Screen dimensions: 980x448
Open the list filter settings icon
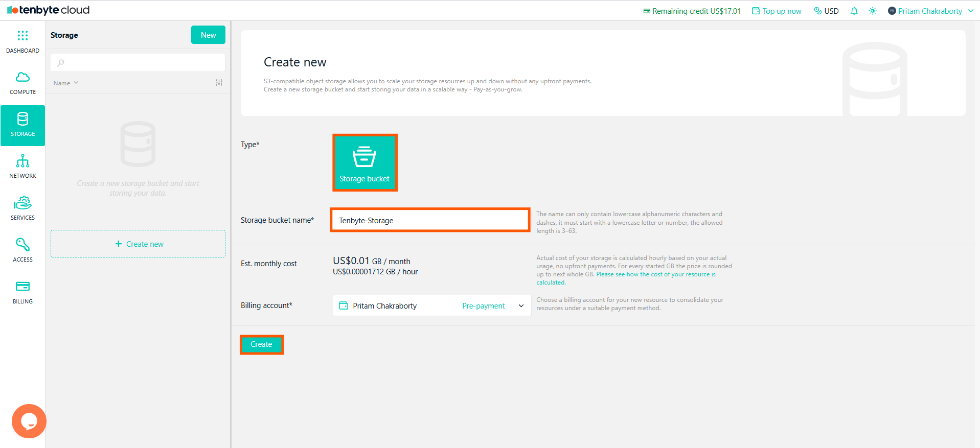click(219, 83)
